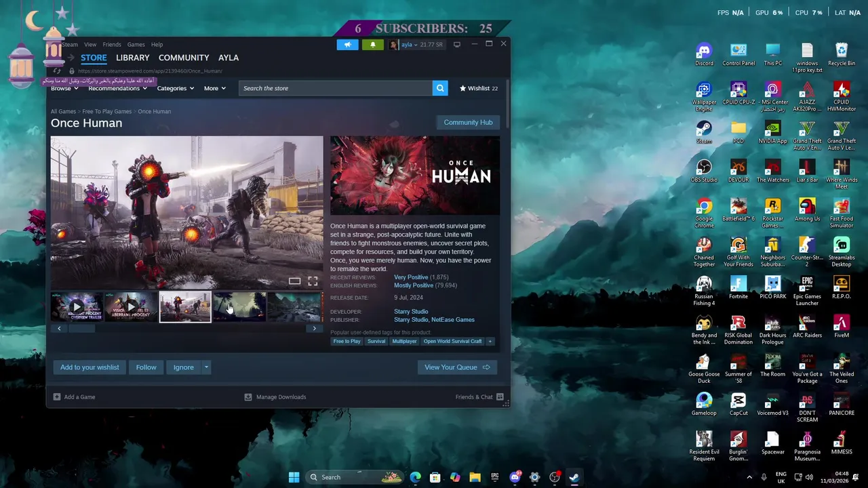Open Epic Games Launcher desktop icon

coord(807,291)
